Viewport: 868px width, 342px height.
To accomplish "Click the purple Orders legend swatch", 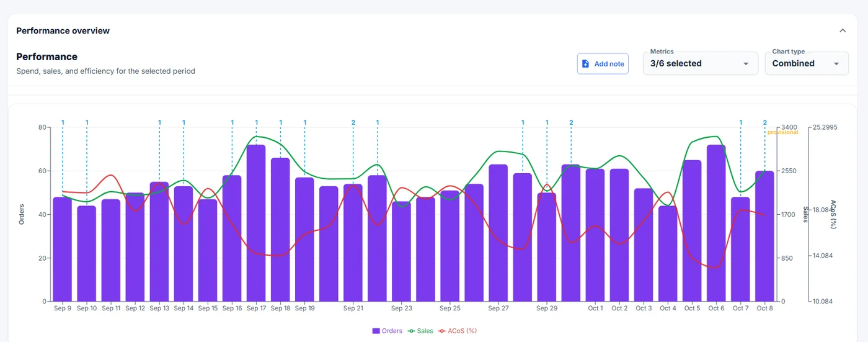I will (376, 331).
